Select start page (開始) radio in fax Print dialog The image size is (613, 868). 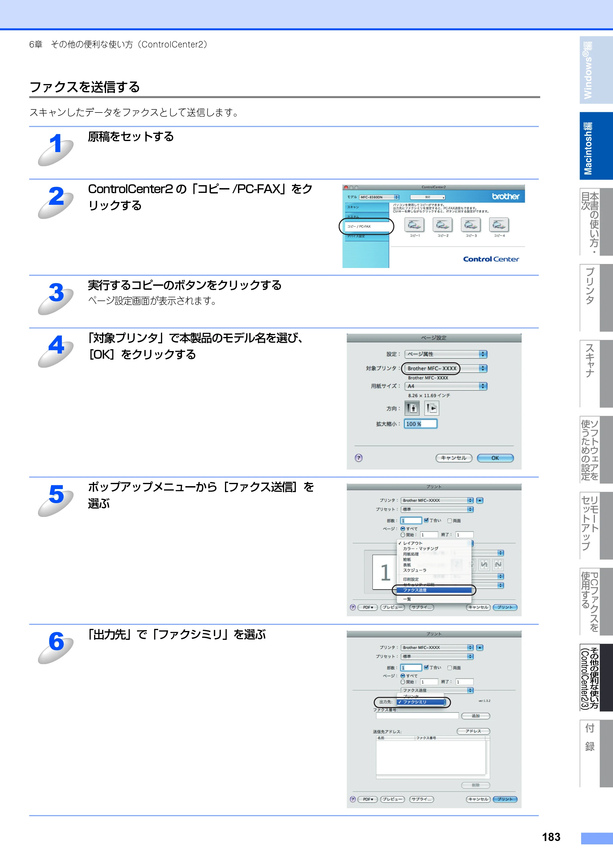(403, 682)
